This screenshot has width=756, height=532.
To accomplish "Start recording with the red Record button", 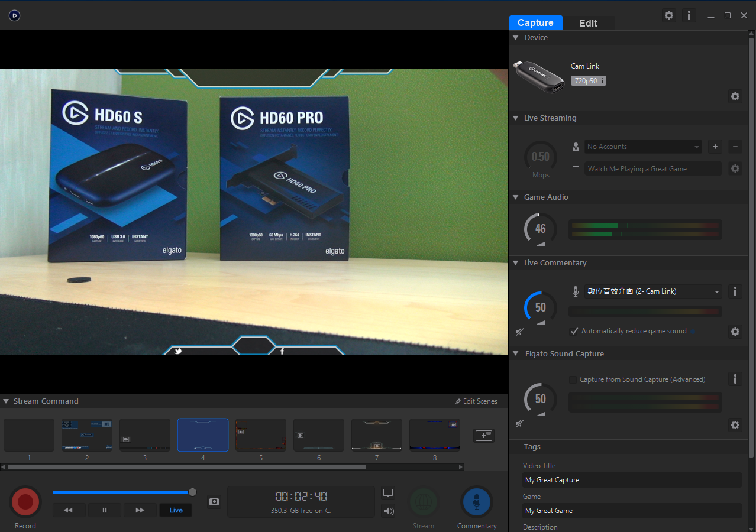I will pyautogui.click(x=25, y=502).
